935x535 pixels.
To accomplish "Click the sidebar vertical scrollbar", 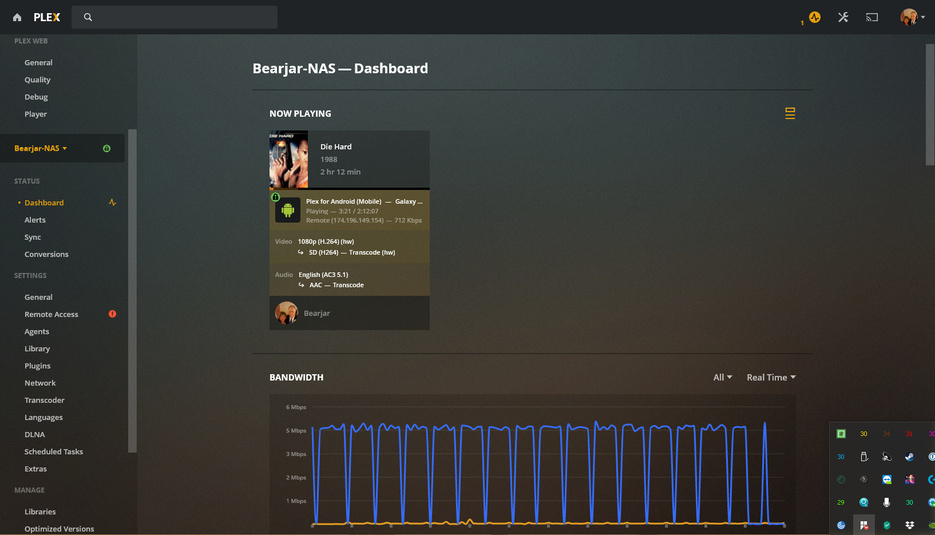I will tap(132, 291).
